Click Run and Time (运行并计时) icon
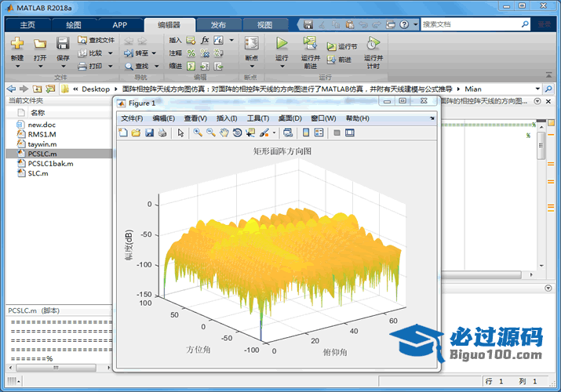This screenshot has height=392, width=561. [373, 43]
